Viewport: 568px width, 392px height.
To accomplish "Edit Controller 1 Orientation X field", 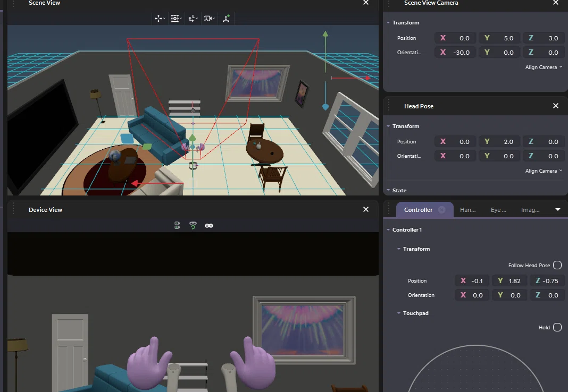I will [x=472, y=295].
